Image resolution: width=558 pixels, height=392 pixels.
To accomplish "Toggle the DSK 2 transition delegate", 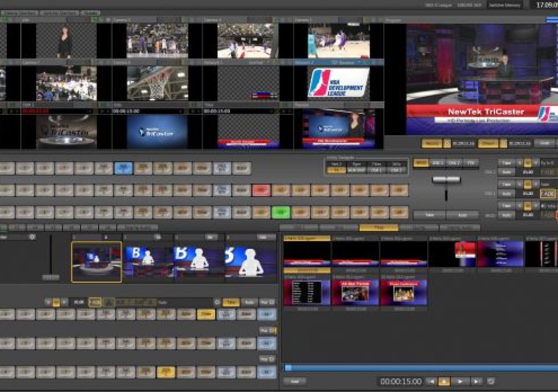I will 454,163.
